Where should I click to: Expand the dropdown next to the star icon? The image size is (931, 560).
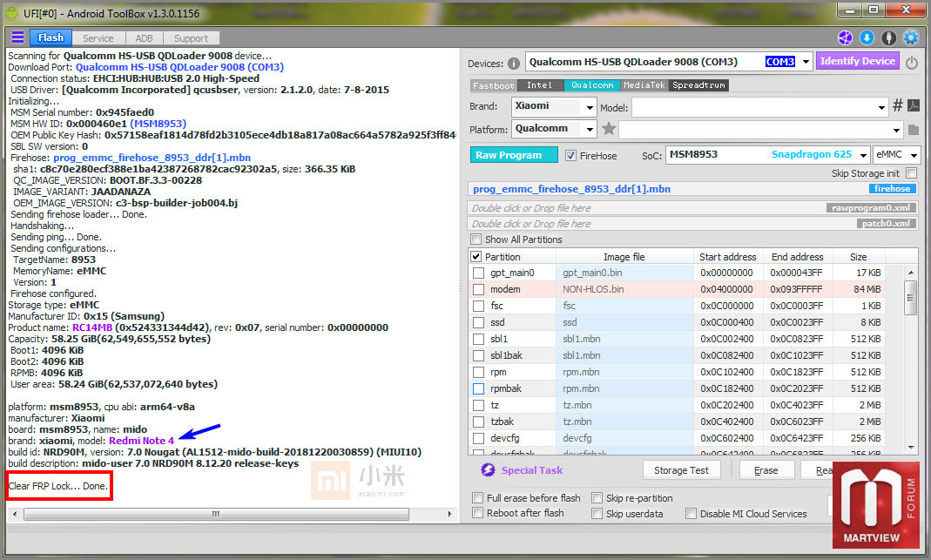point(896,130)
